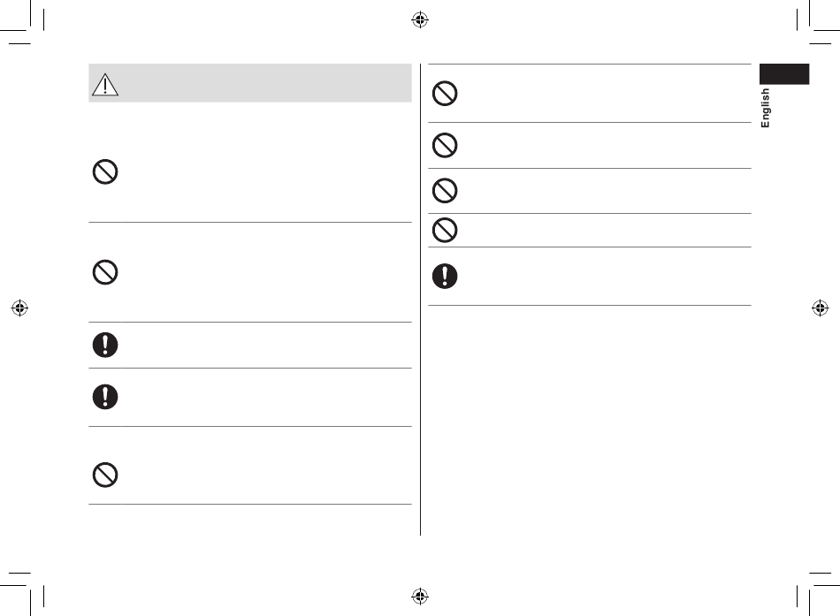Click the empty gray warning banner area
The height and width of the screenshot is (616, 840).
265,83
